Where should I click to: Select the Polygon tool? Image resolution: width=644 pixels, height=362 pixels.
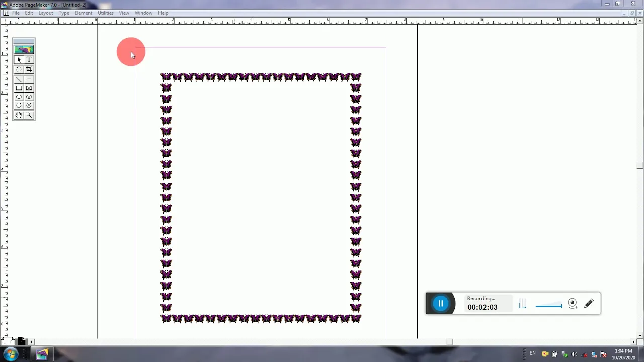coord(19,105)
